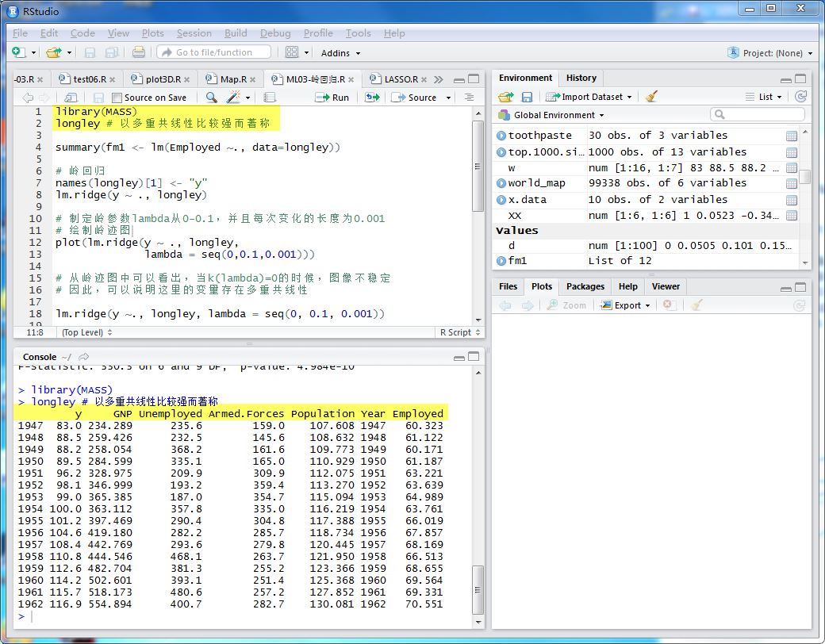
Task: Expand the world_map object details
Action: pyautogui.click(x=501, y=183)
